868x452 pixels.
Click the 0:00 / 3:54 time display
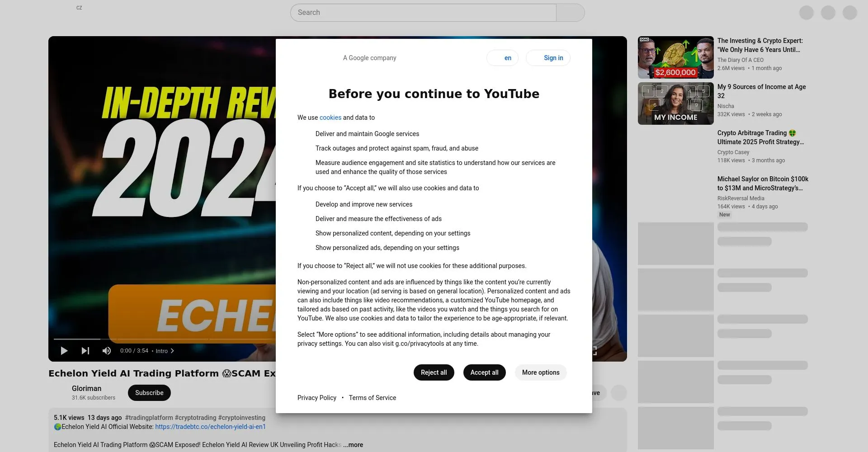134,351
